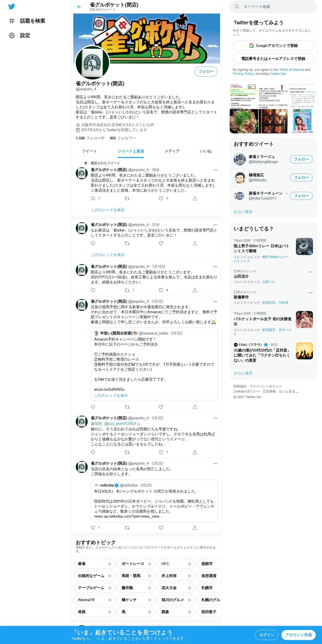Image resolution: width=322 pixels, height=644 pixels.
Task: Open Privacy Policy link
Action: click(x=243, y=74)
